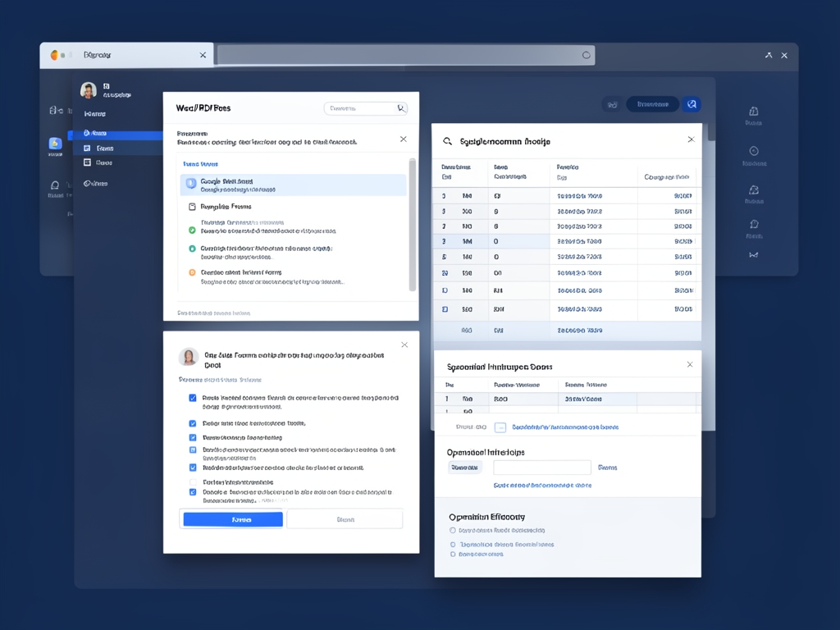
Task: Click the orange browser logo in the tab strip
Action: pyautogui.click(x=54, y=55)
